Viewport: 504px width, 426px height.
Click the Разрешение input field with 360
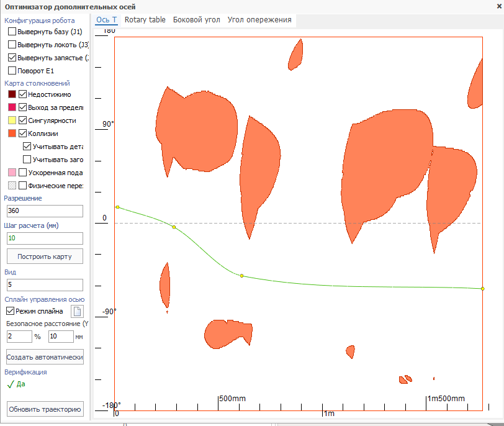[45, 211]
